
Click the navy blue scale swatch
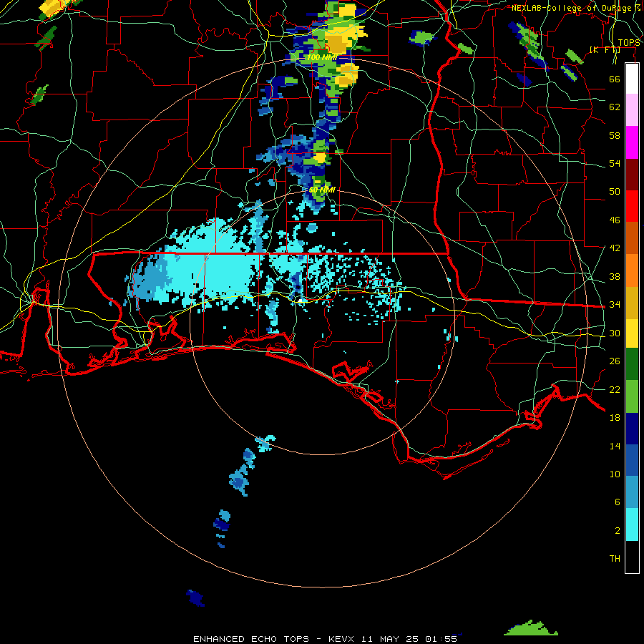tap(632, 429)
